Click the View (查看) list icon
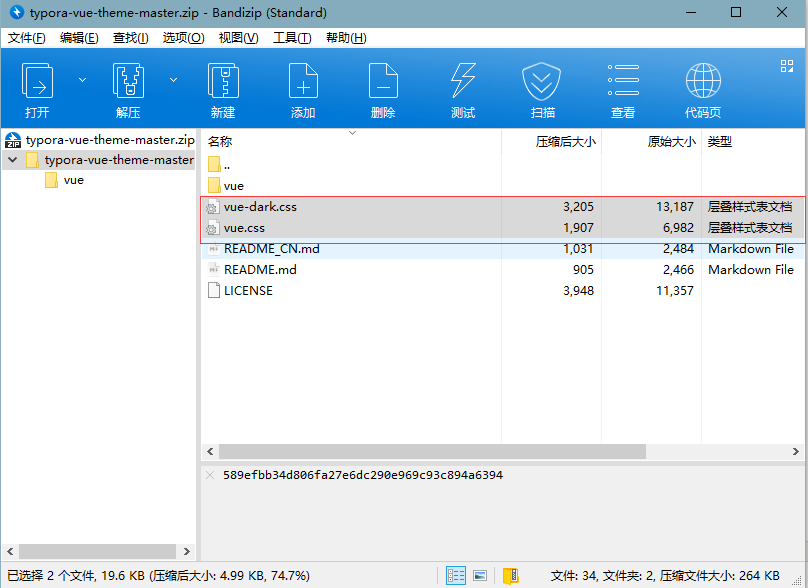Screen dimensions: 808x588 tap(623, 80)
